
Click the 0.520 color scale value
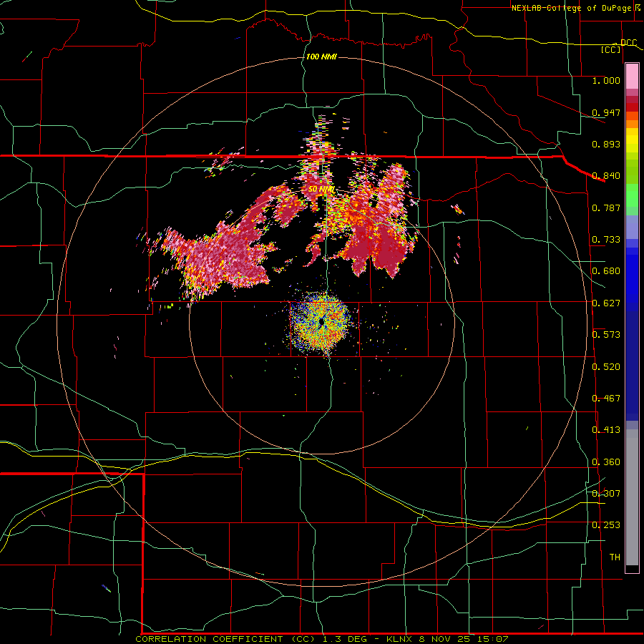tap(606, 367)
